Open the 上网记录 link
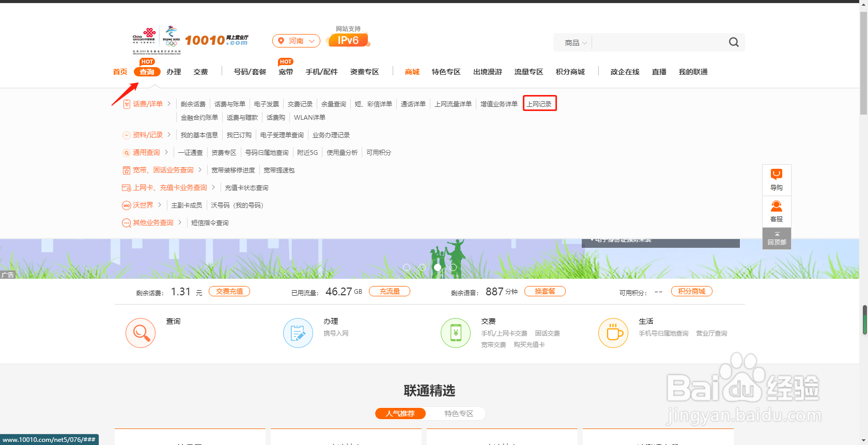This screenshot has height=445, width=868. click(x=539, y=104)
